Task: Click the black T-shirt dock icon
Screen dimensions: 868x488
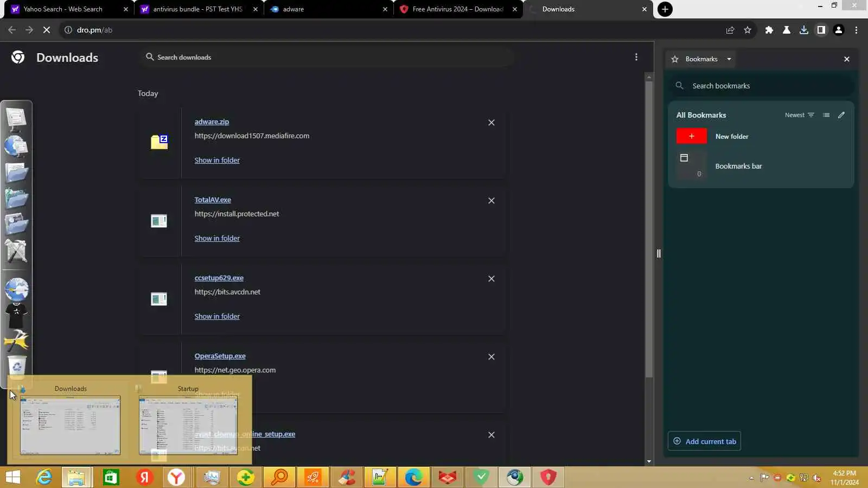Action: click(x=16, y=315)
